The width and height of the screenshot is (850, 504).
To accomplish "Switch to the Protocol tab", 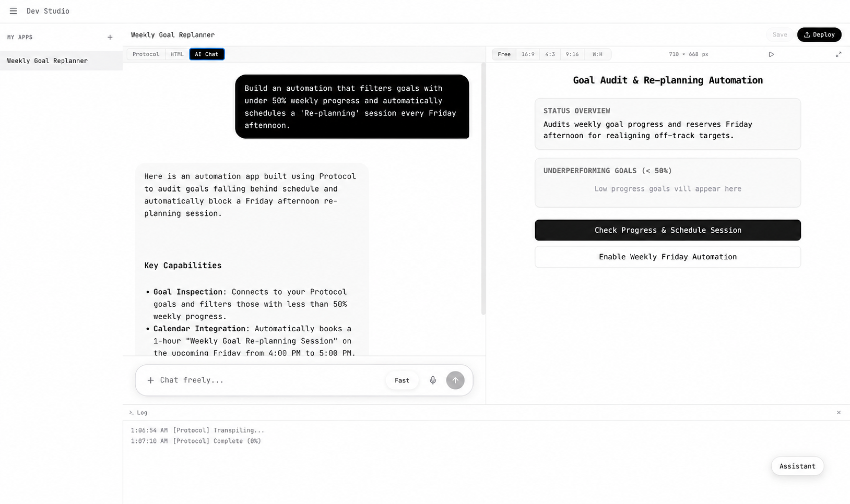I will 146,54.
